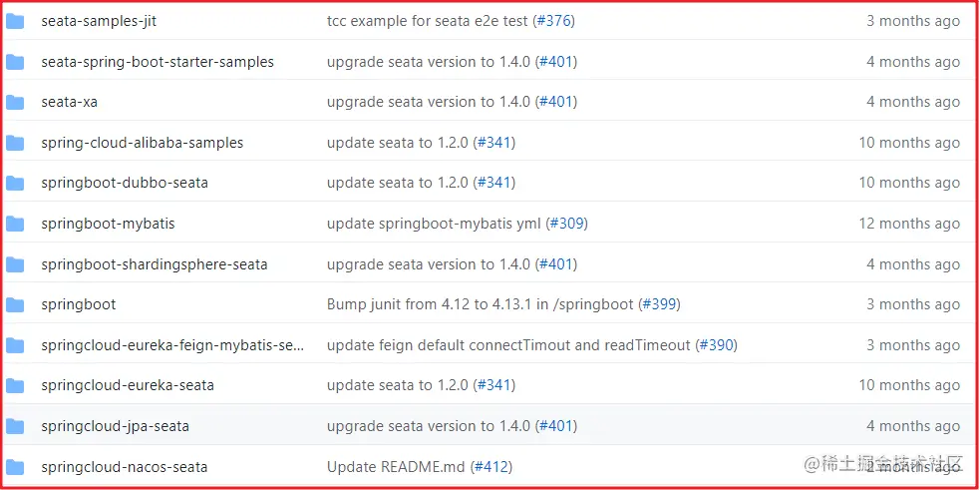Open the springboot-dubbo-seata folder

pos(125,183)
